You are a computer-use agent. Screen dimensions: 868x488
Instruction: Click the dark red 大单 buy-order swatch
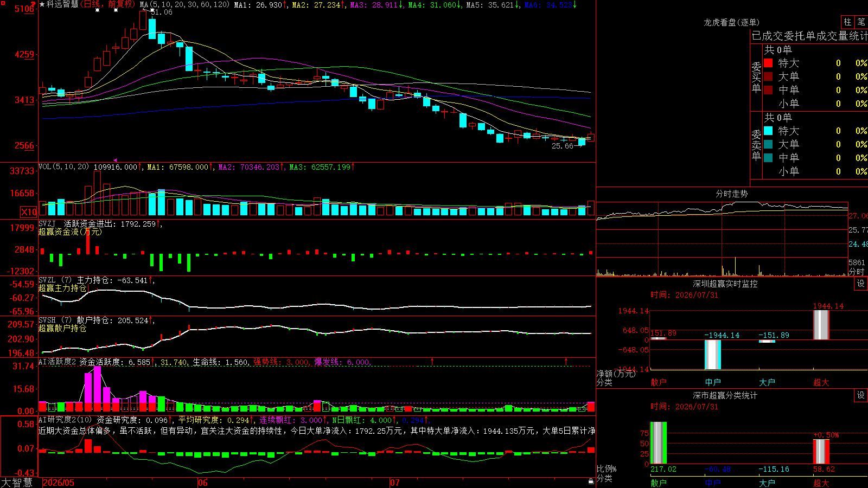[768, 76]
